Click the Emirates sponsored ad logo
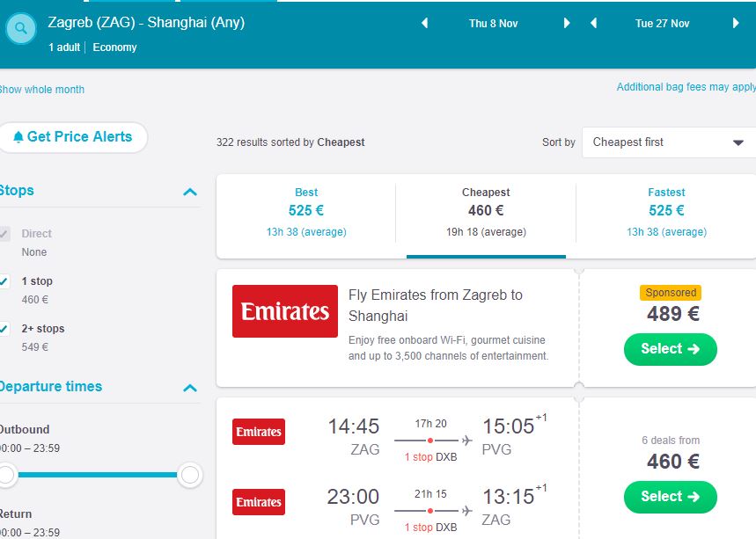The image size is (756, 539). (x=285, y=311)
